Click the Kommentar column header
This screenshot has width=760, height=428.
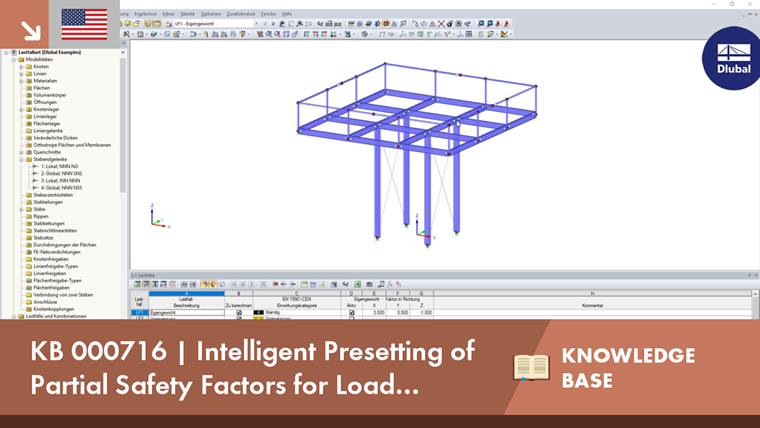click(x=592, y=305)
